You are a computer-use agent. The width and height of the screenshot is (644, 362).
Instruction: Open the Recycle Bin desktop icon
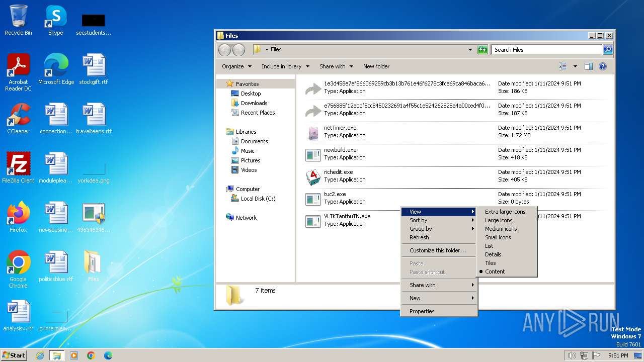pos(18,20)
